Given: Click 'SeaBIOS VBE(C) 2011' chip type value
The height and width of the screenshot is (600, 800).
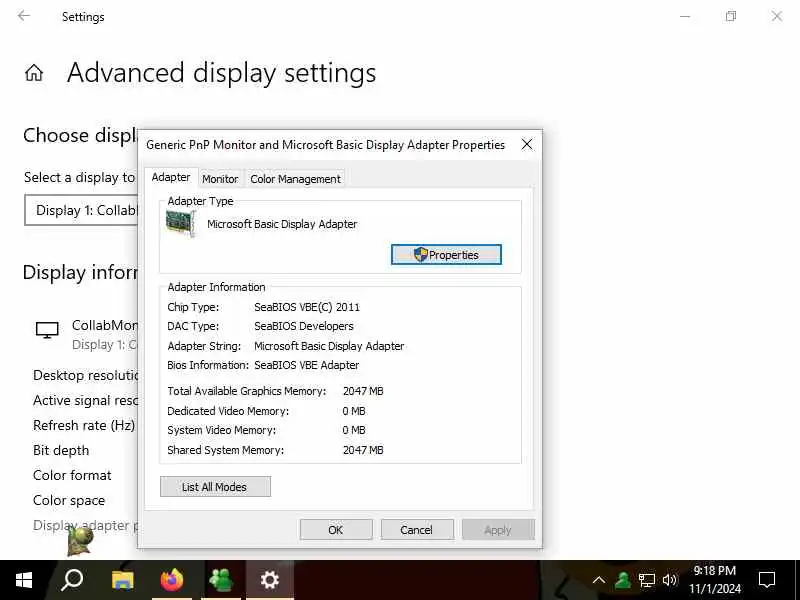Looking at the screenshot, I should tap(307, 307).
